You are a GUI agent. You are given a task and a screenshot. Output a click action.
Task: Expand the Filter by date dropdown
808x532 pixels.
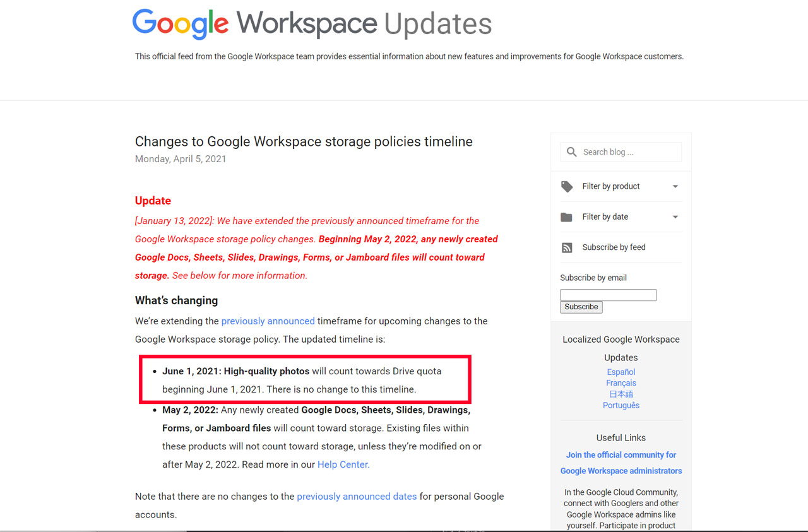675,216
